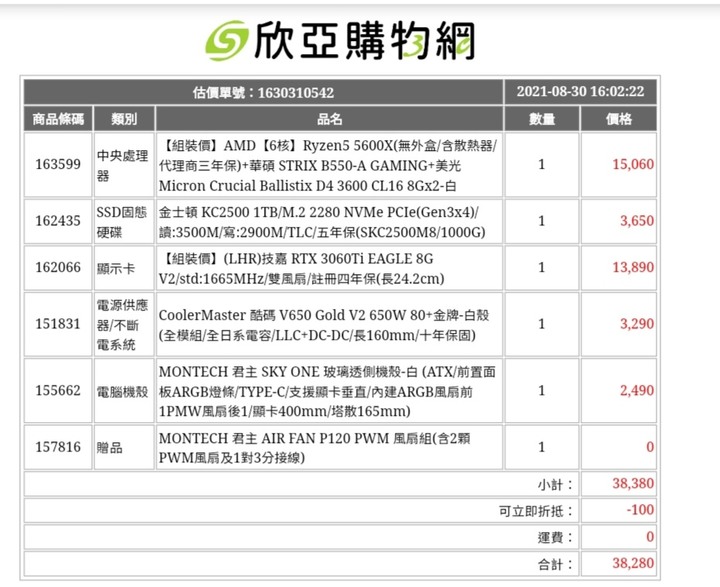The image size is (720, 587).
Task: Click product barcode 162435
Action: (58, 221)
